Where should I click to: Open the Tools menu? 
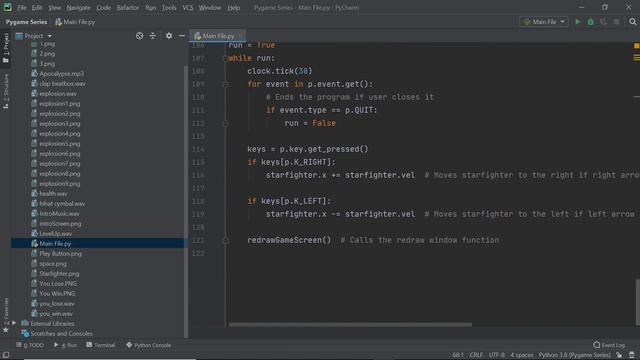point(169,8)
